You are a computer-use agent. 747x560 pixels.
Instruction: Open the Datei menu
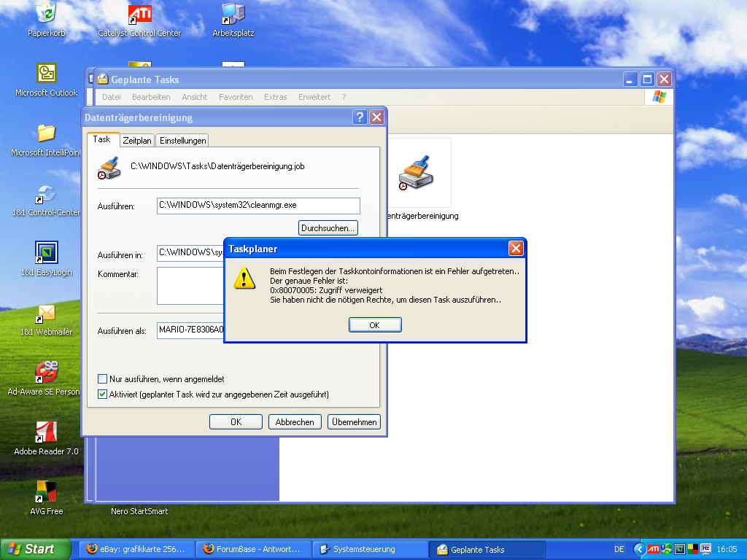pos(111,97)
